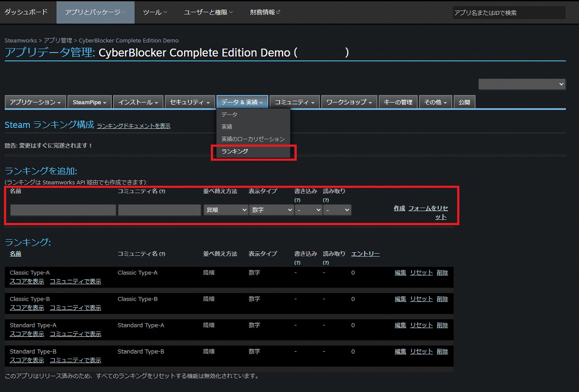Expand the アプリとパッケージ top menu
Image resolution: width=579 pixels, height=392 pixels.
95,12
